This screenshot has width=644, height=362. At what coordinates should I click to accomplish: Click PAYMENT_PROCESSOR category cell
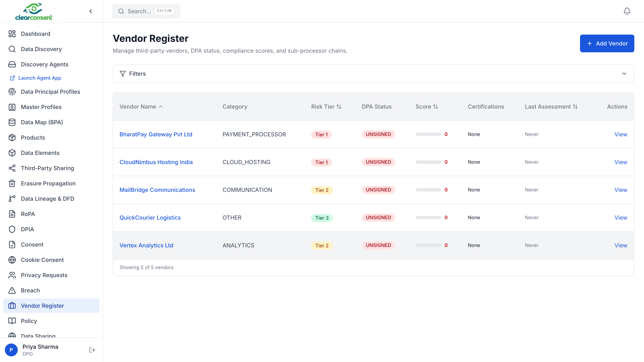click(254, 134)
